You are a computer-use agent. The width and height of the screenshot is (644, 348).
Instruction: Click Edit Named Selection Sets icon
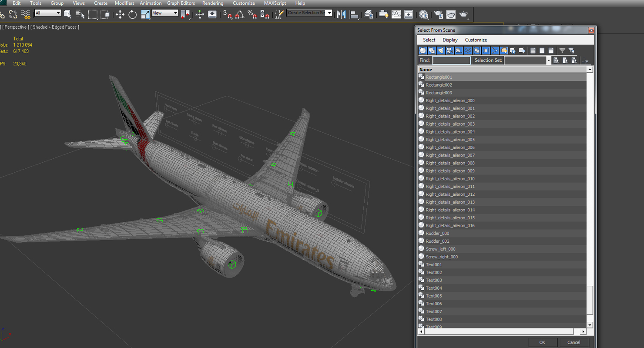pos(279,14)
